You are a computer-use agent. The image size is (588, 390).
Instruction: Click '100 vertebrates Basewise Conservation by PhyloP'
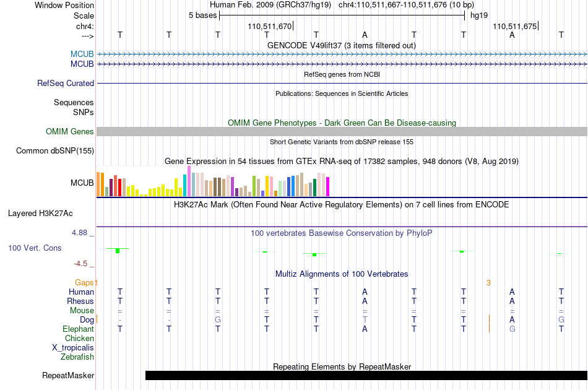(342, 233)
